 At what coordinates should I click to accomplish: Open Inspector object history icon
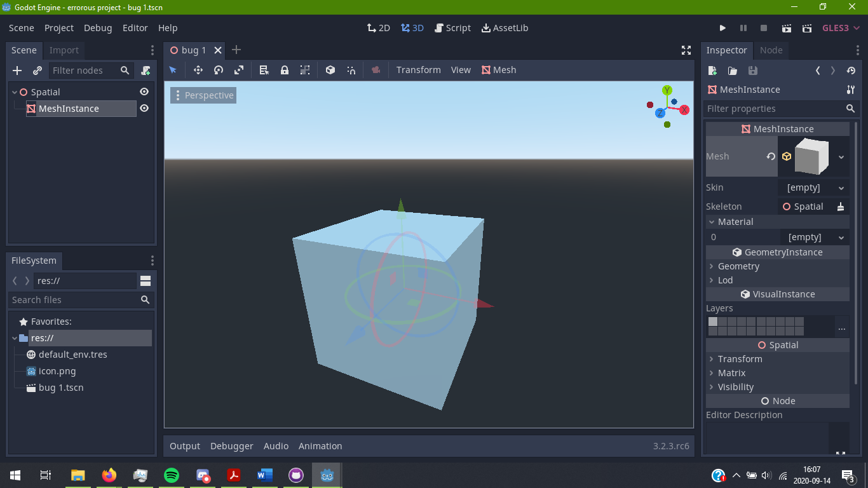coord(851,71)
